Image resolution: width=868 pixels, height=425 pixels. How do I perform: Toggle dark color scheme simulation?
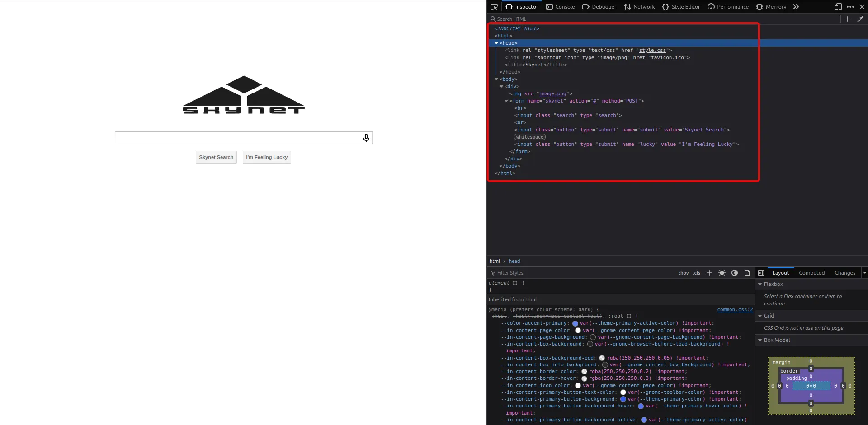click(x=735, y=273)
